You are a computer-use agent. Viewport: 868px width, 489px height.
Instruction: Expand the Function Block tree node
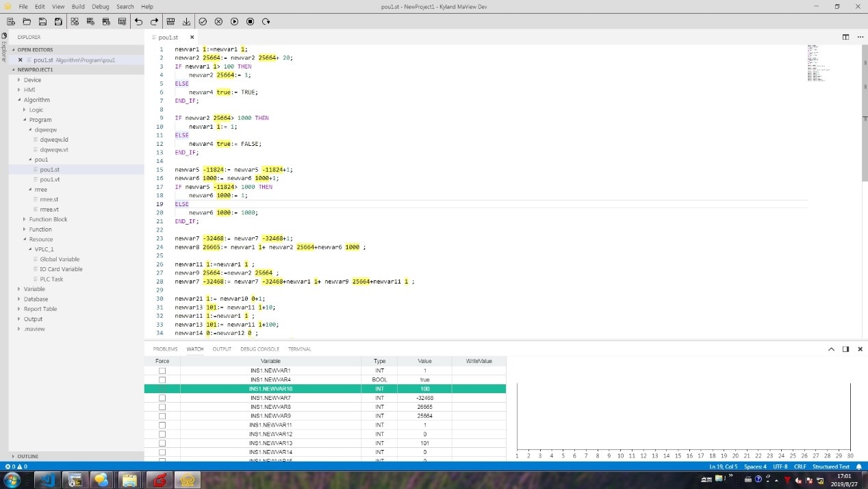click(x=48, y=219)
